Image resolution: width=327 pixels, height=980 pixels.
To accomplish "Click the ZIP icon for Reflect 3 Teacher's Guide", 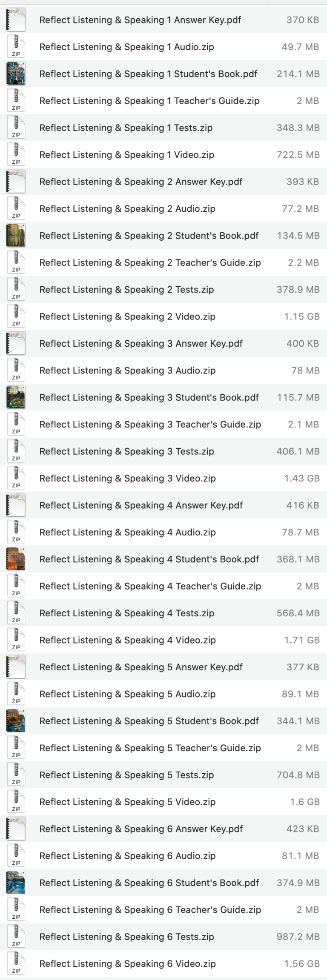I will pyautogui.click(x=16, y=424).
